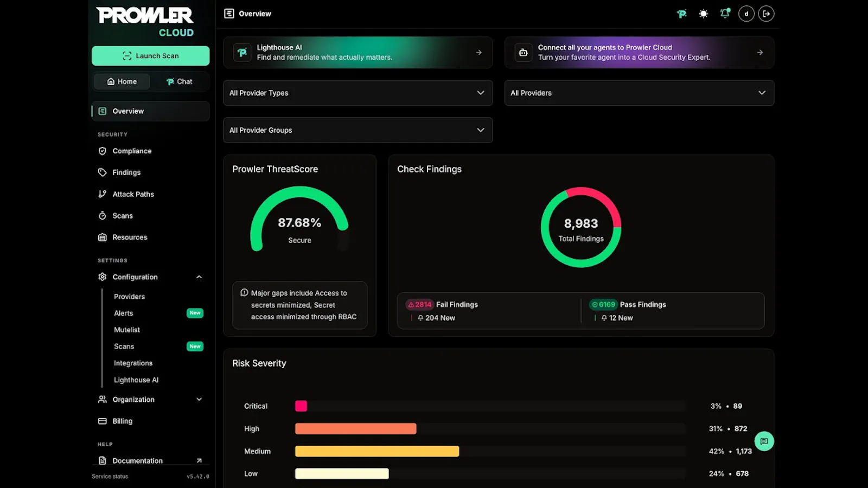Open Providers under Configuration
Viewport: 868px width, 488px height.
pos(129,297)
